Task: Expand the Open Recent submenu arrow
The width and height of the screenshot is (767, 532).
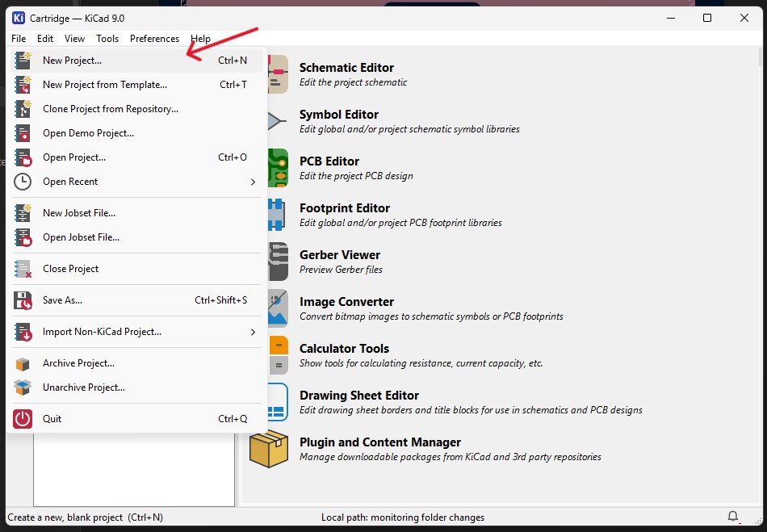Action: 253,182
